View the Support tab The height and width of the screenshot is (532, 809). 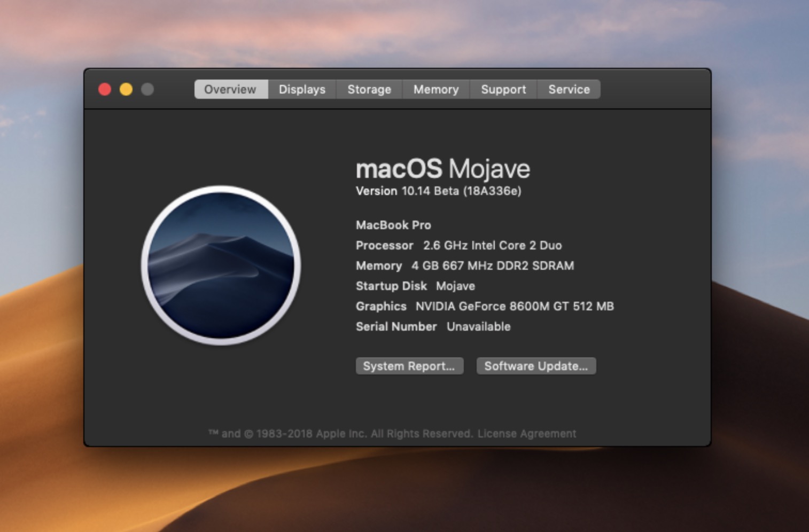(x=503, y=89)
